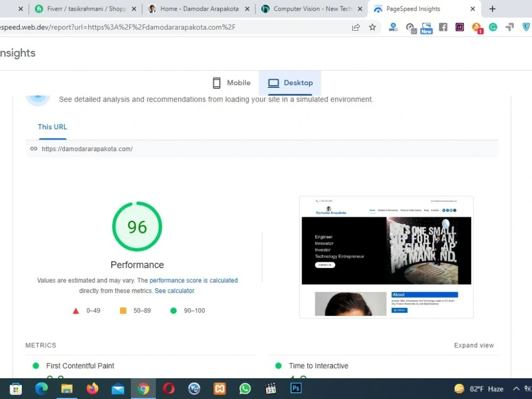Open the blue shield VPN extension

click(526, 27)
